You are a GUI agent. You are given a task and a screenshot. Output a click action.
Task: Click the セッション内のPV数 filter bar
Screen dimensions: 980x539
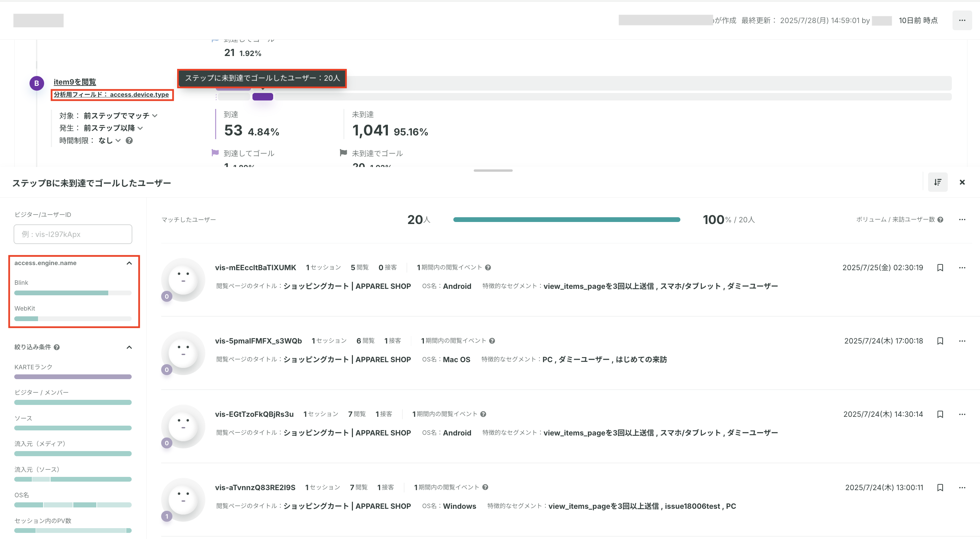point(73,531)
